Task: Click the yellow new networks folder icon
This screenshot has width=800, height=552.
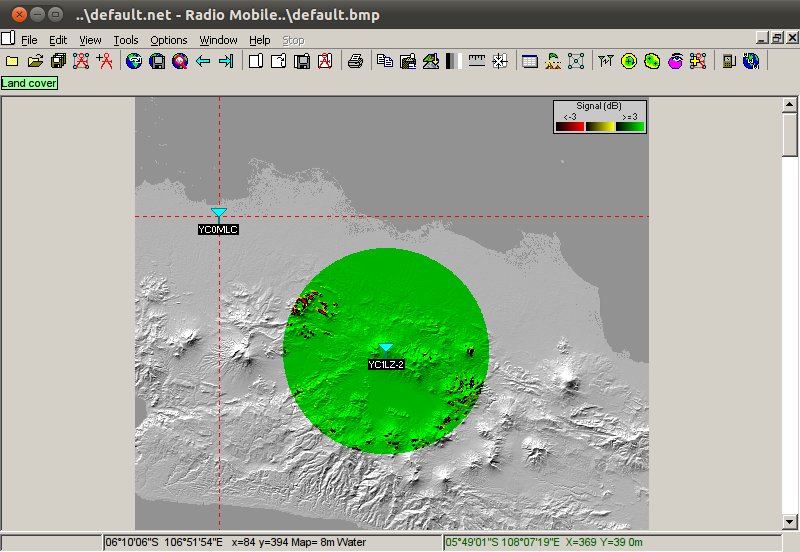Action: (x=12, y=62)
